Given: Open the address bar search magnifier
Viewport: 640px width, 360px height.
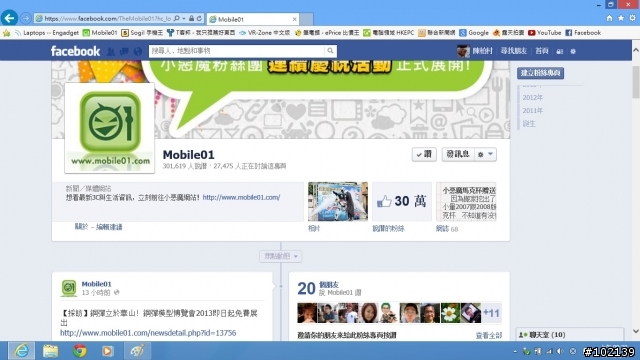Looking at the screenshot, I should [x=176, y=18].
